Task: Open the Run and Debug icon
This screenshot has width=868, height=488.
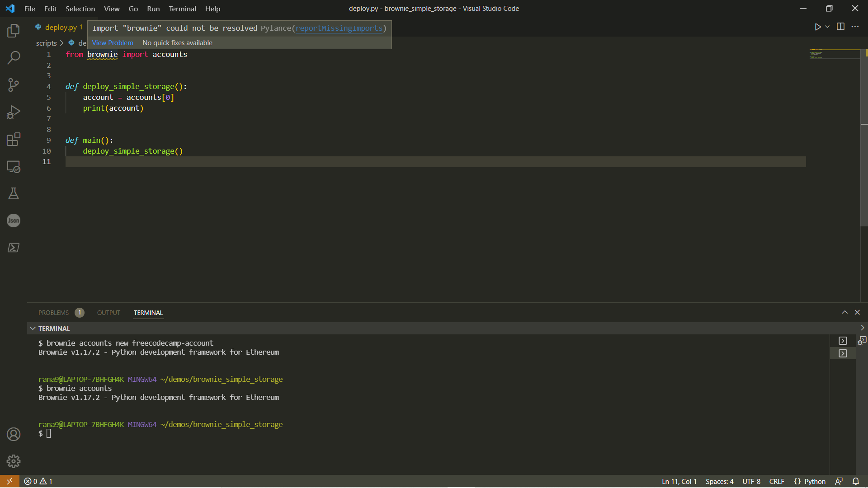Action: [x=14, y=112]
